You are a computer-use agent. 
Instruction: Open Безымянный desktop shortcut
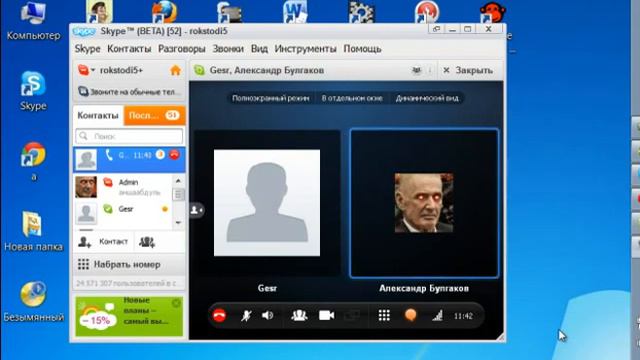(x=33, y=301)
